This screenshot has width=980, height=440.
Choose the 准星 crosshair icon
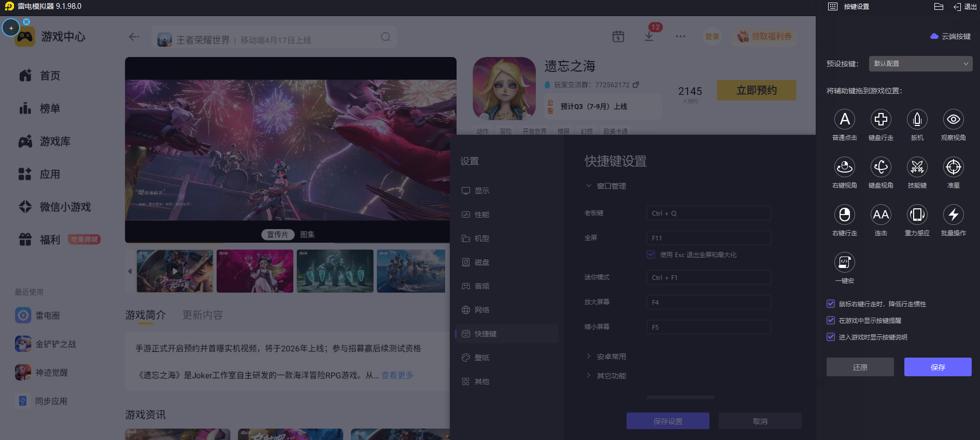pyautogui.click(x=953, y=167)
